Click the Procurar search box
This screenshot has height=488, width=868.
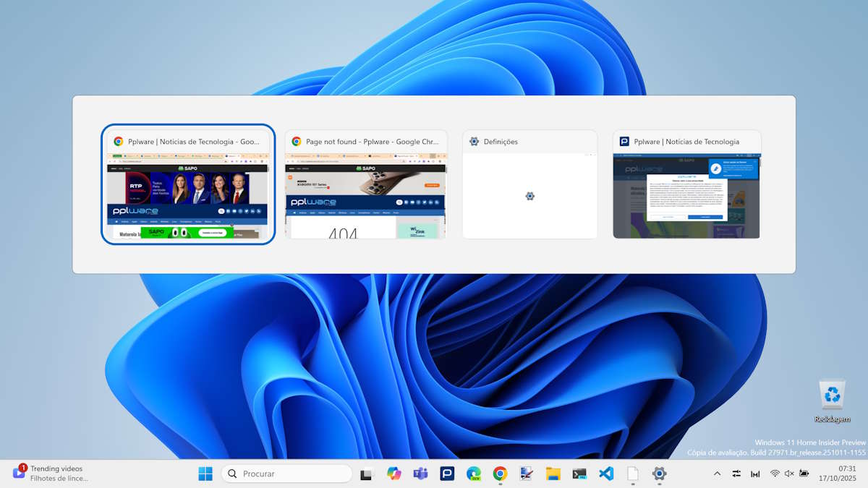287,474
